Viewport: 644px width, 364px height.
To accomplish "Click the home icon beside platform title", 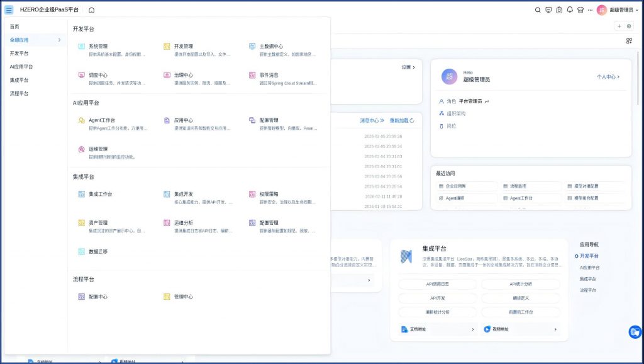I will click(92, 10).
